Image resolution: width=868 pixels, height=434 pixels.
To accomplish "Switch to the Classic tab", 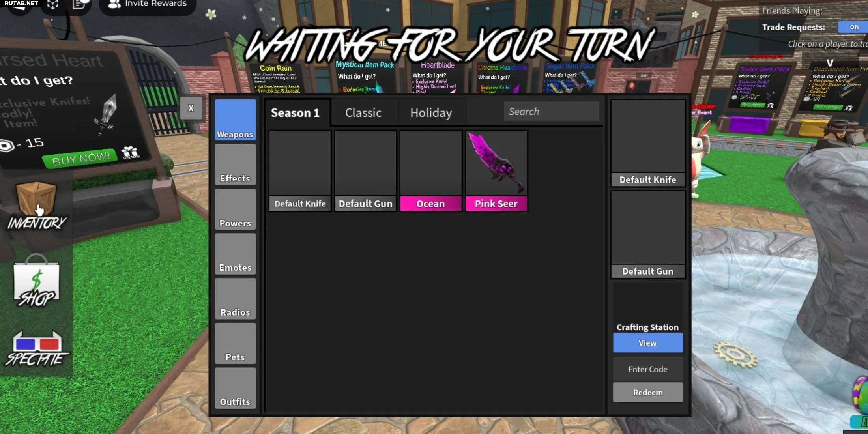I will point(363,112).
